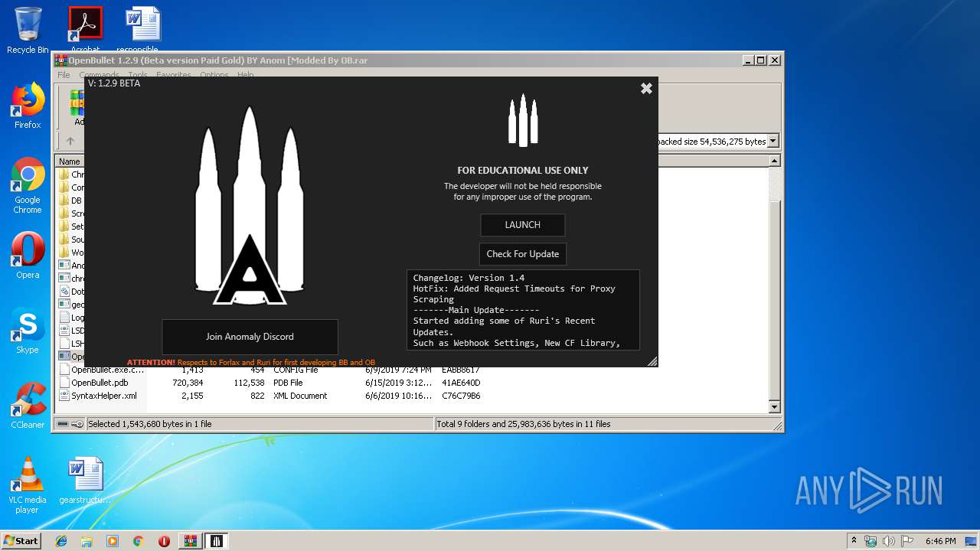Open the Help menu in WinRAR
The height and width of the screenshot is (551, 980).
[245, 75]
